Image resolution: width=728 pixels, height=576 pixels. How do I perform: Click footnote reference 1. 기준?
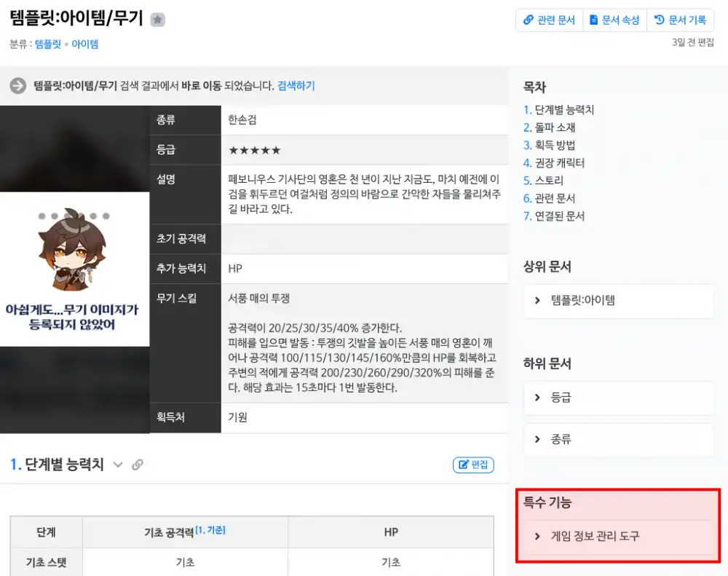click(210, 530)
